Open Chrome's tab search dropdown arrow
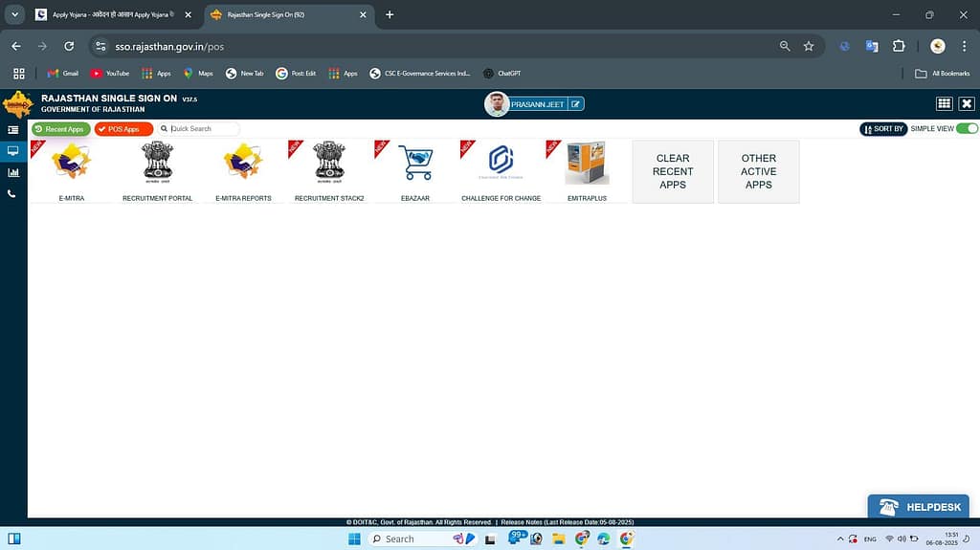Viewport: 980px width, 550px height. click(x=14, y=14)
